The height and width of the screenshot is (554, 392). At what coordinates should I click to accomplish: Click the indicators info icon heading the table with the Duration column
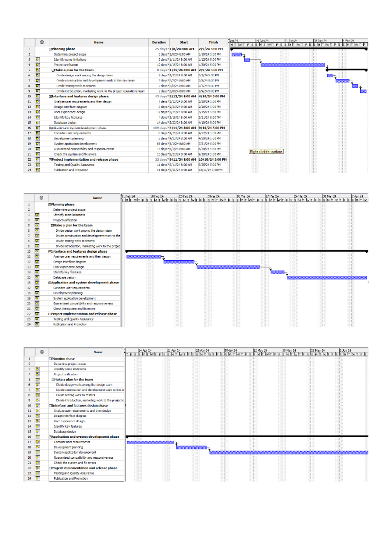coord(42,42)
